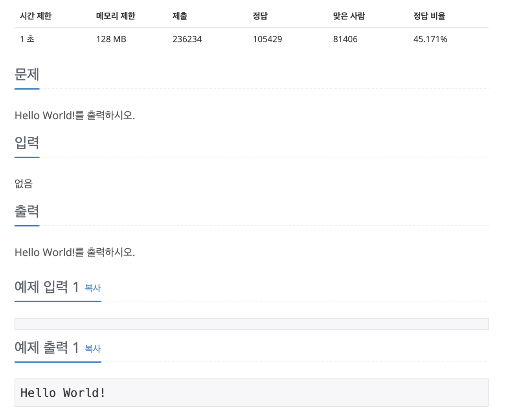The height and width of the screenshot is (420, 511).
Task: Click the 236234 submissions value
Action: [187, 39]
